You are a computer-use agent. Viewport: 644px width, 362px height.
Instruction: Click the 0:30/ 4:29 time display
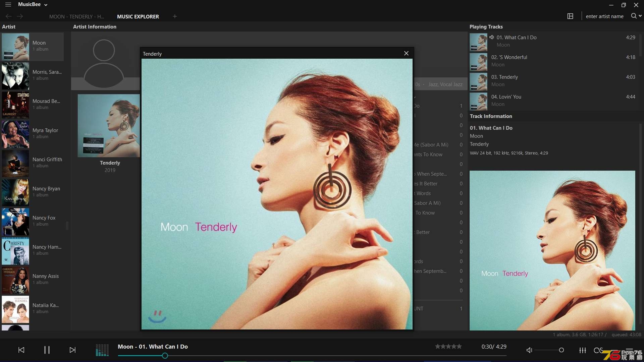coord(494,347)
